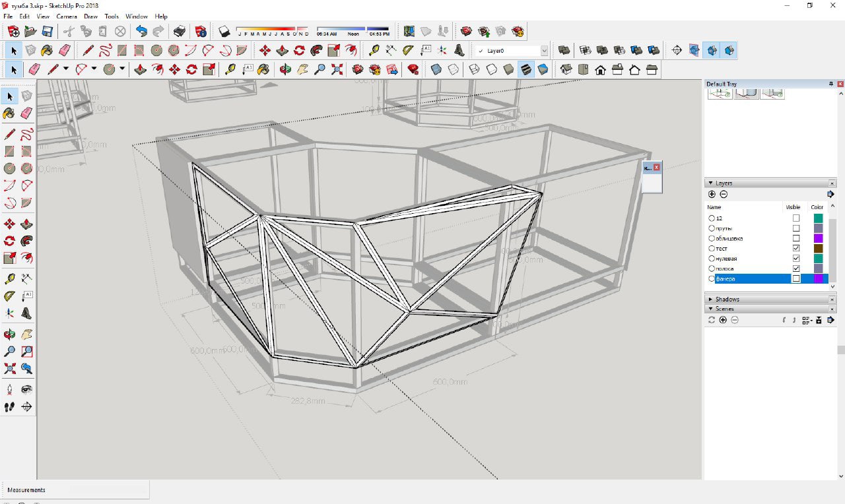The image size is (845, 504).
Task: Select the Zoom magnifier tool in left toolbar
Action: pos(9,352)
